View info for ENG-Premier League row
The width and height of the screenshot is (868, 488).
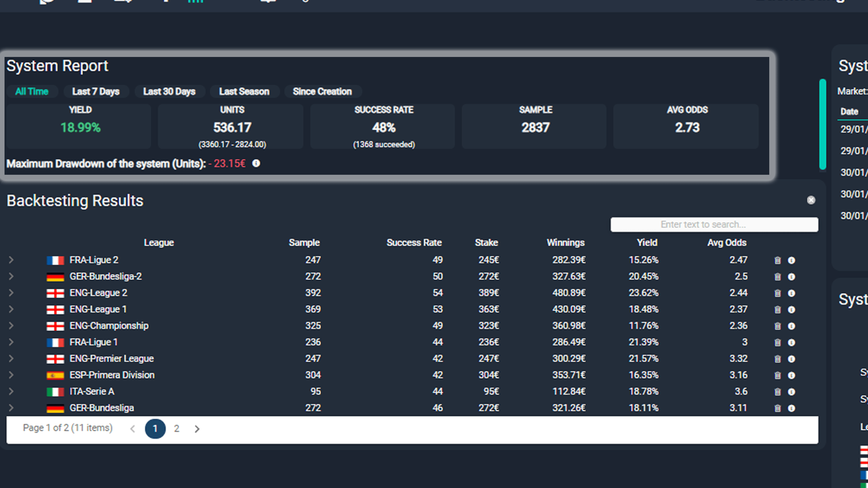(792, 358)
